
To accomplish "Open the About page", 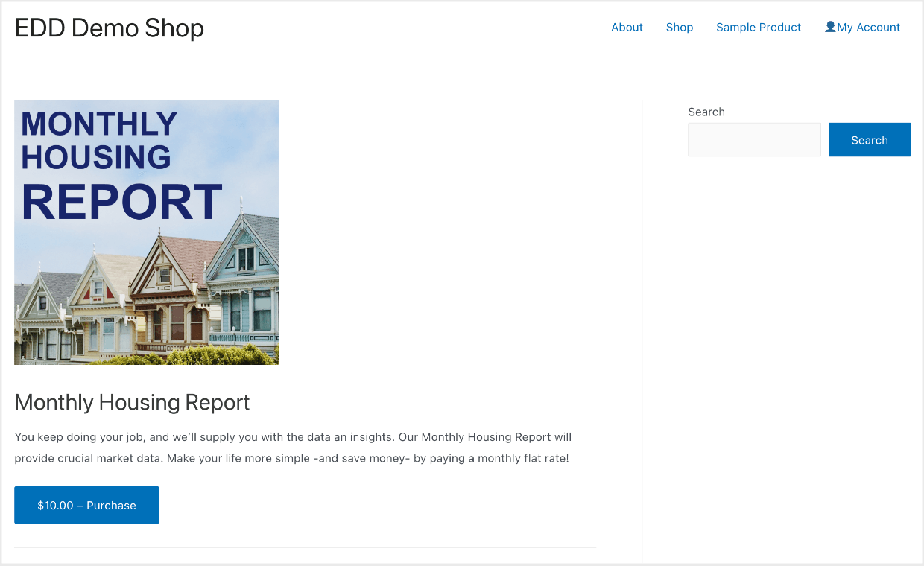I will point(627,28).
